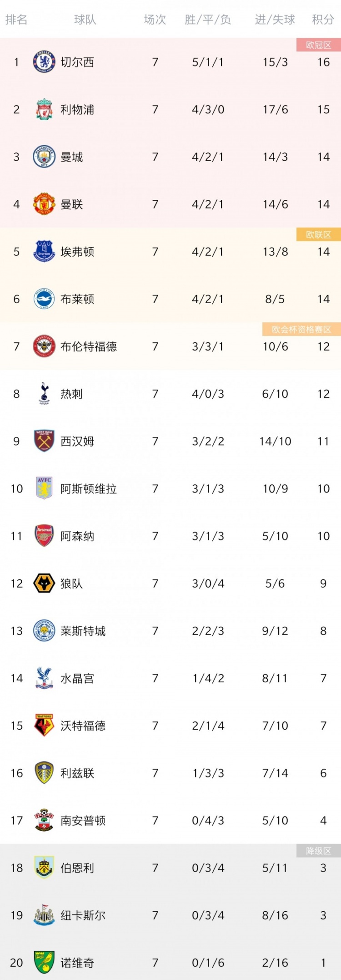Open the Tottenham cockerel logo
Screen dimensions: 341x980
coord(44,394)
